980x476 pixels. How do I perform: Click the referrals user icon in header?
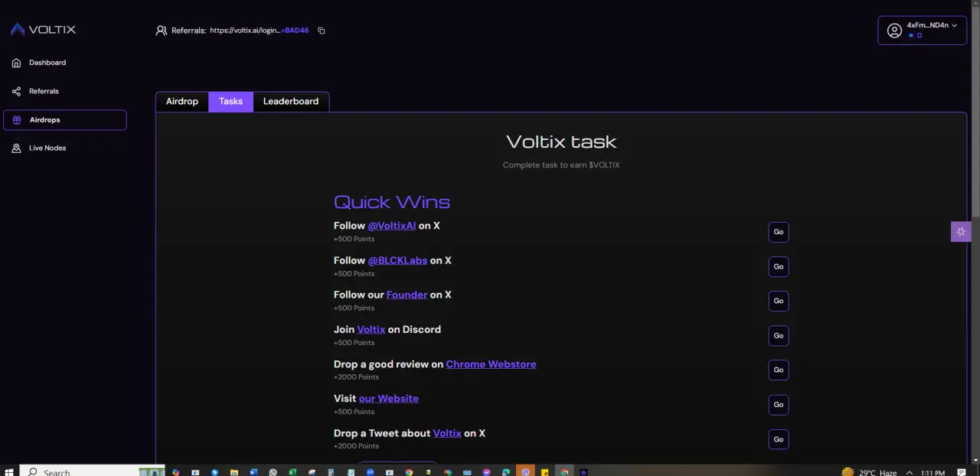[161, 31]
